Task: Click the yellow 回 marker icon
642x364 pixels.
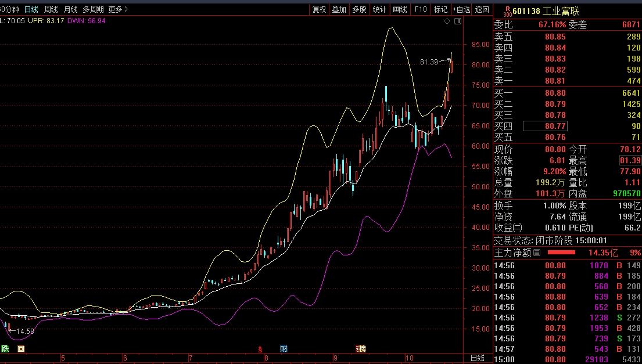Action: point(21,348)
